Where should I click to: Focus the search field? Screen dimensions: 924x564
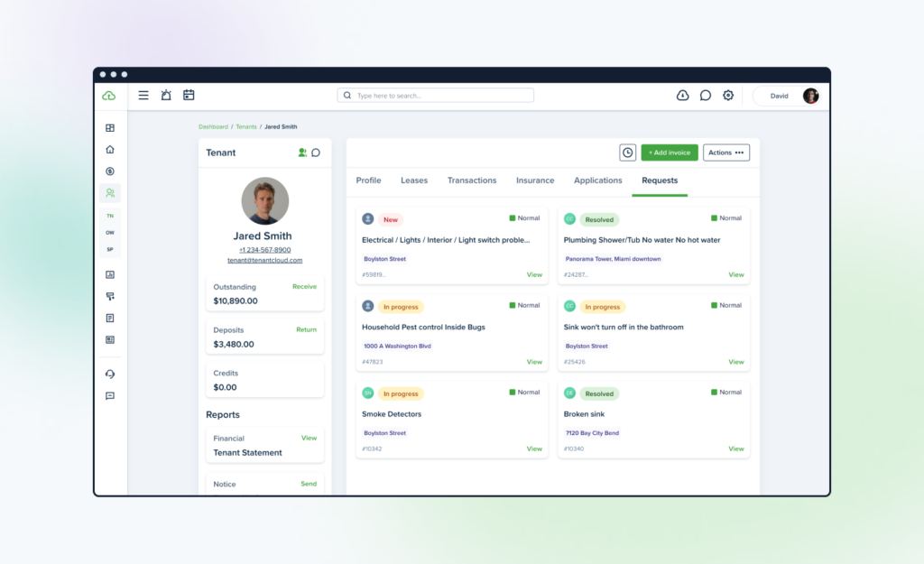(x=436, y=96)
